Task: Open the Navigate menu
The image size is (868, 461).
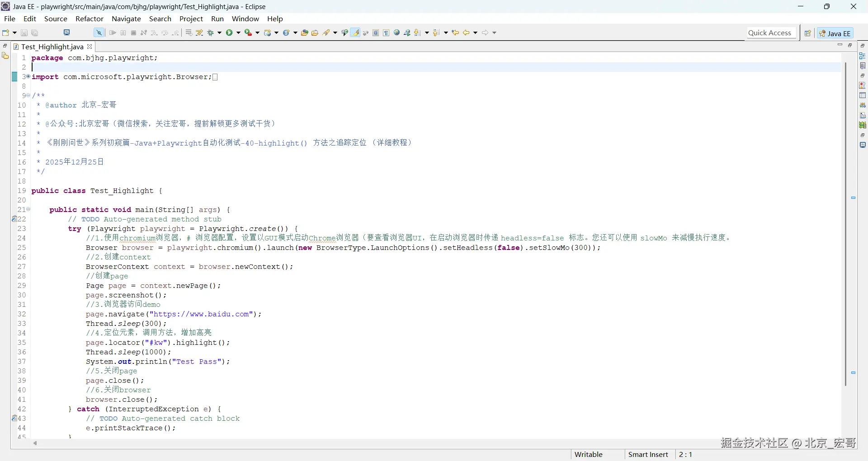Action: (x=127, y=19)
